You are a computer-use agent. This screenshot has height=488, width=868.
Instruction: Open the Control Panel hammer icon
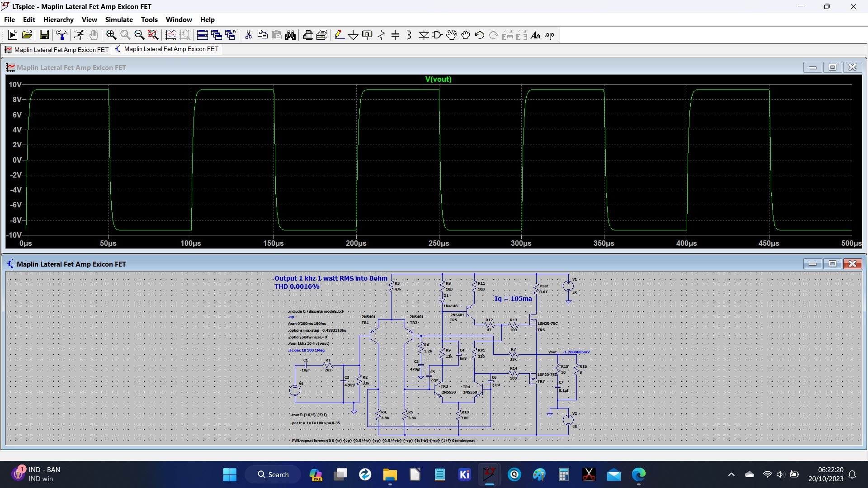[x=62, y=35]
